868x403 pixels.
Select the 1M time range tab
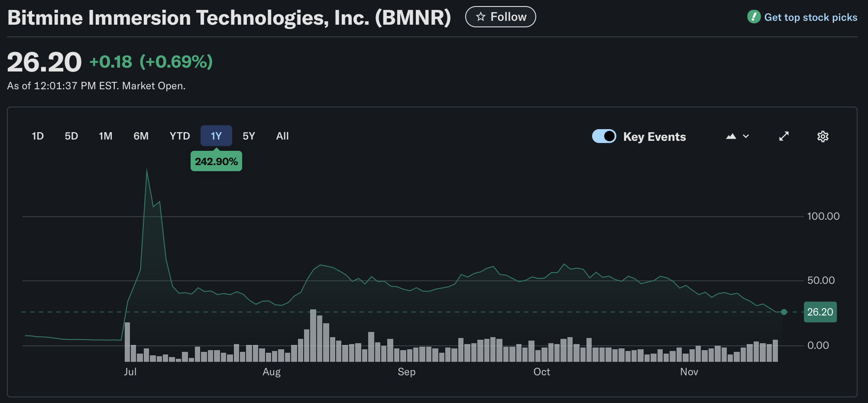[105, 136]
